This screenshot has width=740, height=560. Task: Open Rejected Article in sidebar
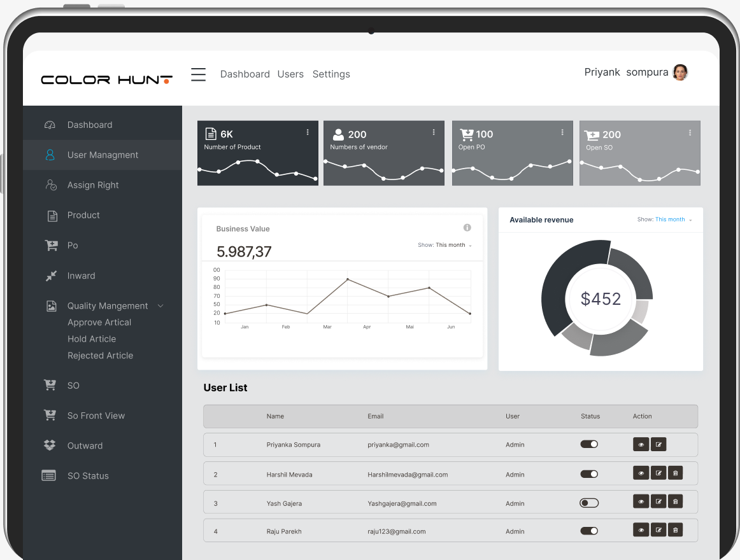pos(100,355)
